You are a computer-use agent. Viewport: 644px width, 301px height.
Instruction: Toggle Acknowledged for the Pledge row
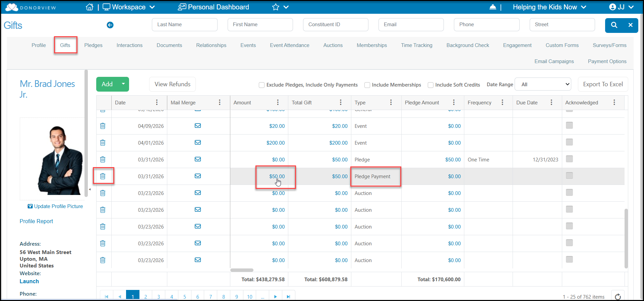[569, 159]
